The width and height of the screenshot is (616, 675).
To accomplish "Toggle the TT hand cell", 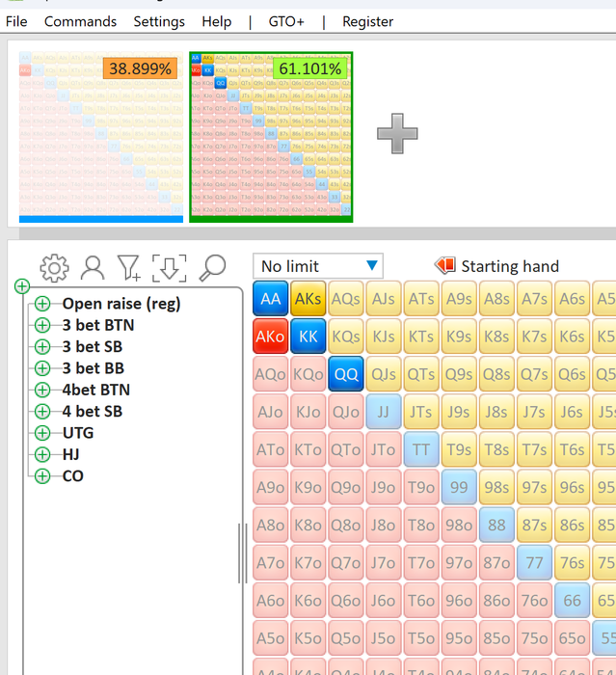I will 421,449.
